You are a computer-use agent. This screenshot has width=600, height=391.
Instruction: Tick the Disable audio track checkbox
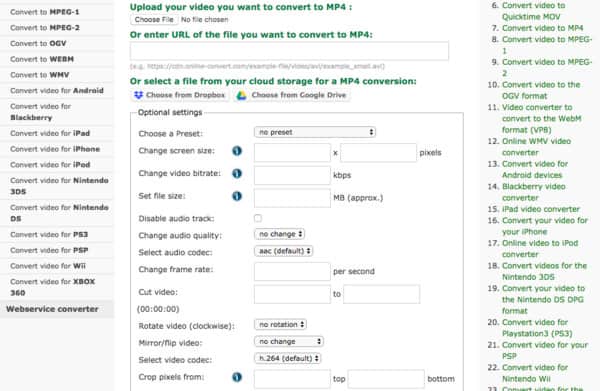tap(258, 218)
